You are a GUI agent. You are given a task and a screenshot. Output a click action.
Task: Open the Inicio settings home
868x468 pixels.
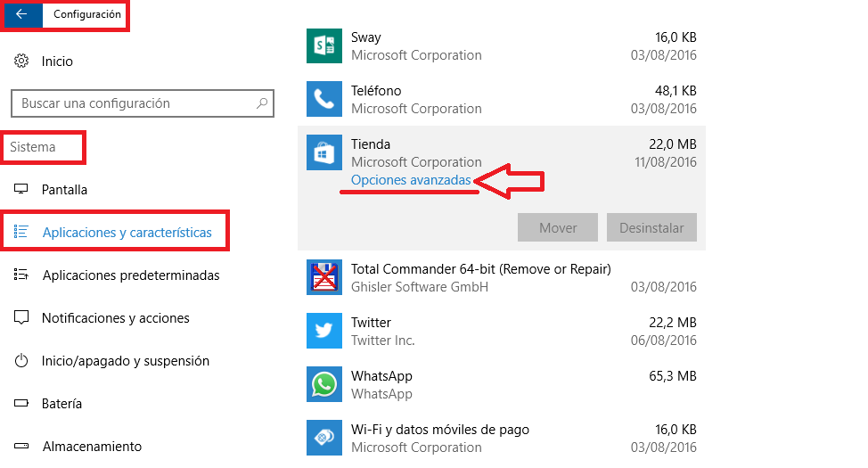coord(57,61)
